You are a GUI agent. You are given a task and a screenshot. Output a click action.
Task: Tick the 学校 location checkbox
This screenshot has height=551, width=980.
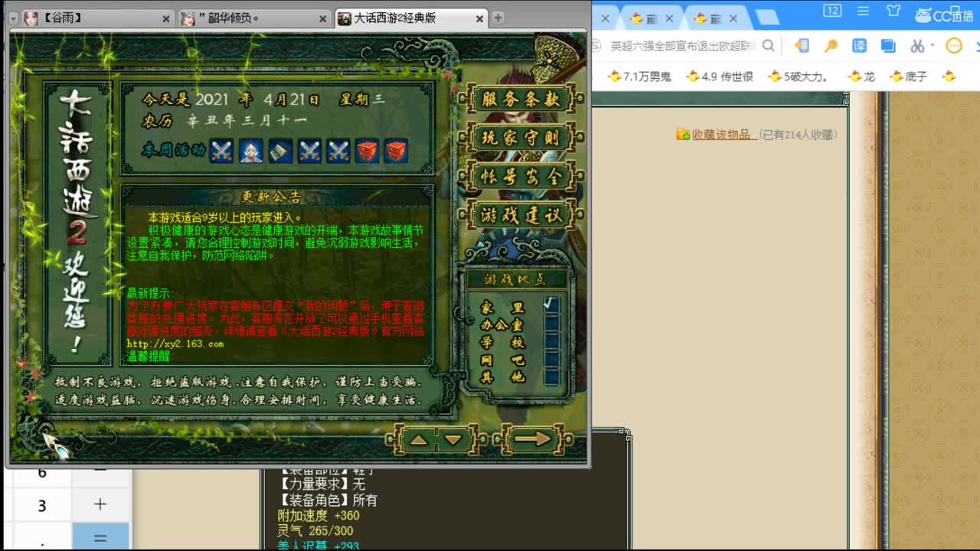[x=551, y=341]
